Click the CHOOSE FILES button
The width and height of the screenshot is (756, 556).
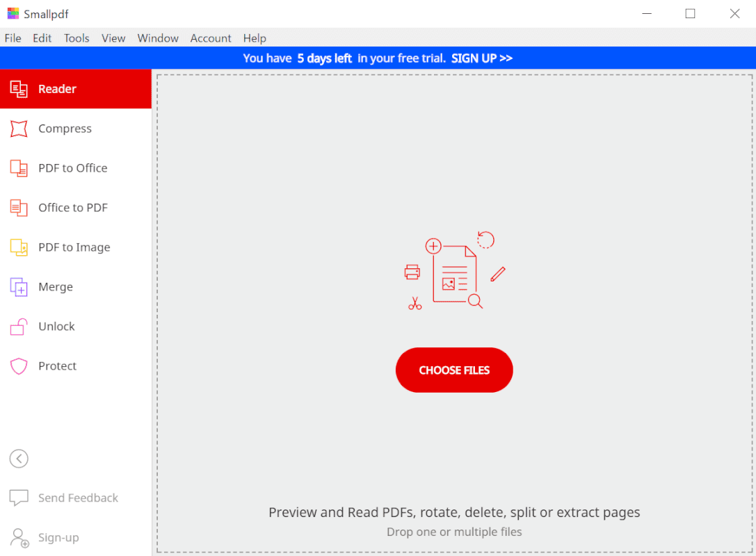point(454,370)
